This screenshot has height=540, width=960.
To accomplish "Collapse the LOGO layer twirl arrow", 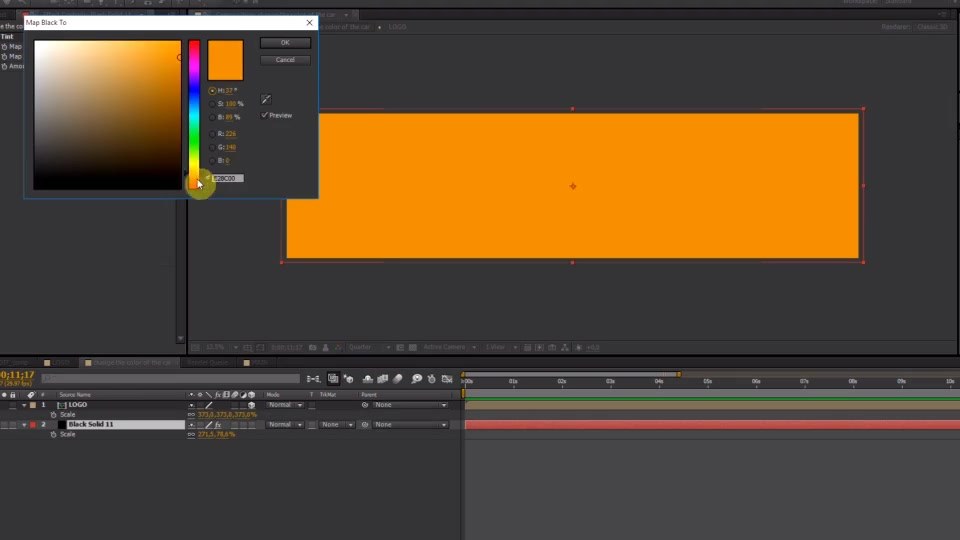I will 24,405.
